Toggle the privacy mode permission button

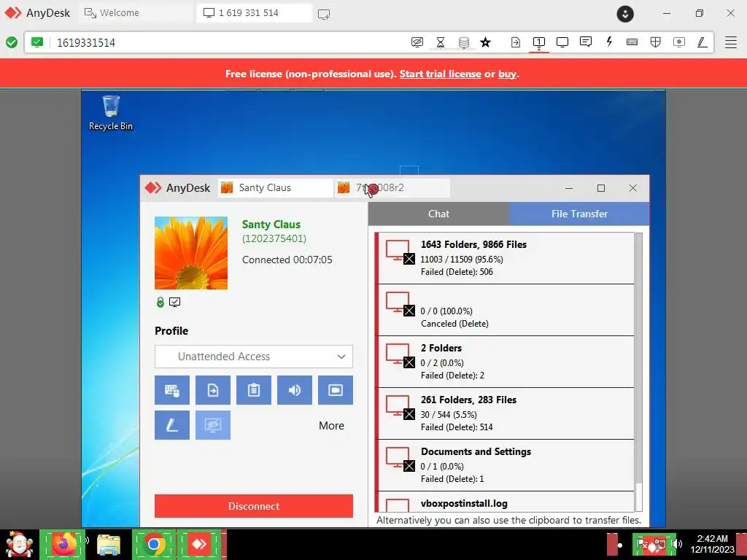point(213,425)
